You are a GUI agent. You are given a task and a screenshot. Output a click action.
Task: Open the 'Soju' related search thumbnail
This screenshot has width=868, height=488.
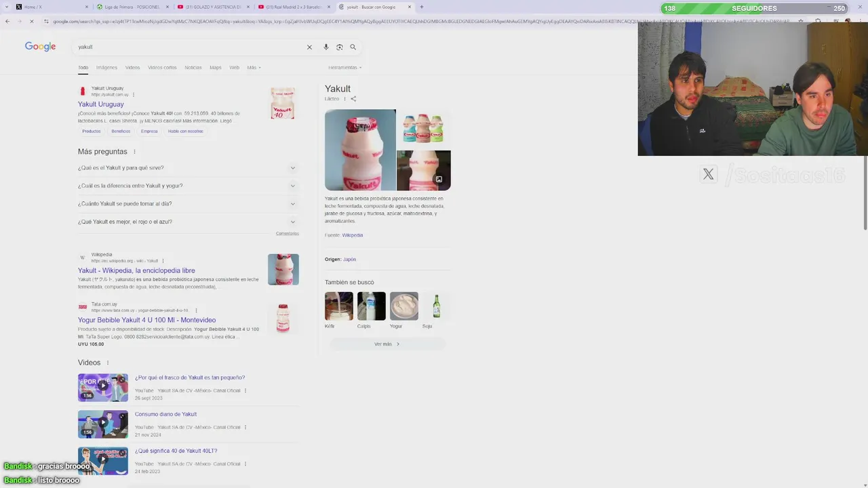436,306
